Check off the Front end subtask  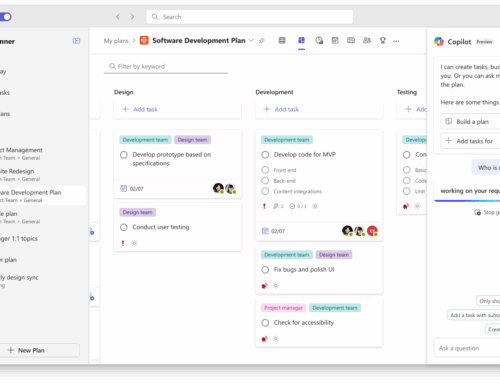(265, 170)
